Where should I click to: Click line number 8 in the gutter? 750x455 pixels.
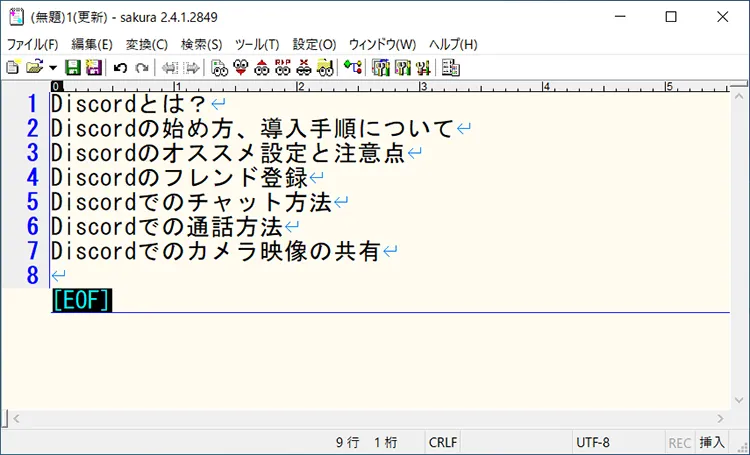click(x=32, y=275)
